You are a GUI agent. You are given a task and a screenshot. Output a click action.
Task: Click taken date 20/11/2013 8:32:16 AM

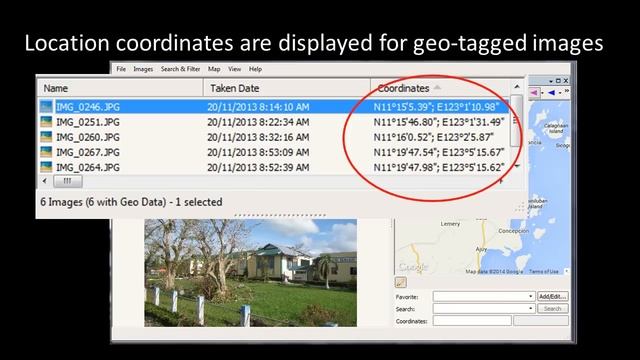258,137
